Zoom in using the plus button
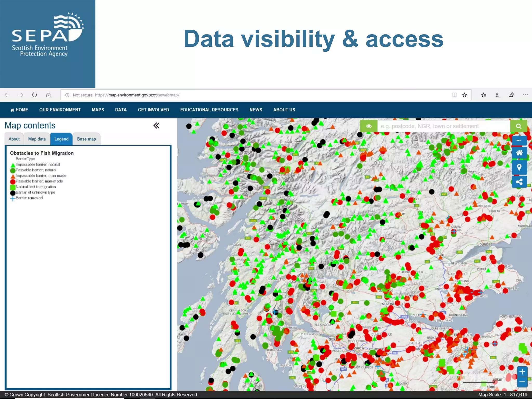The image size is (532, 399). tap(522, 372)
